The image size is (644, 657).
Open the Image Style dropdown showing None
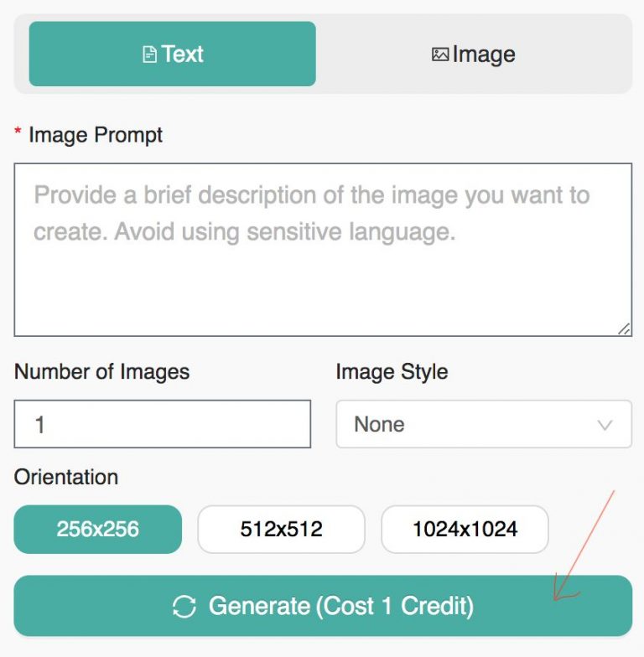coord(484,424)
